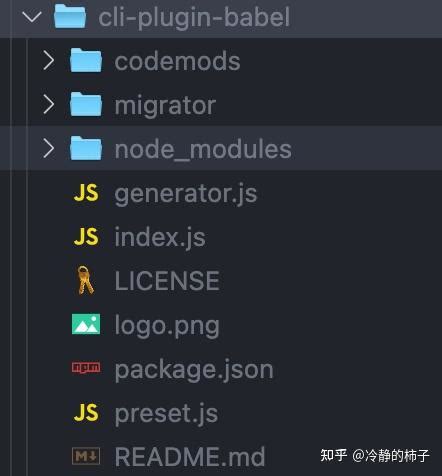Image resolution: width=442 pixels, height=476 pixels.
Task: Expand the node_modules folder arrow
Action: point(49,148)
